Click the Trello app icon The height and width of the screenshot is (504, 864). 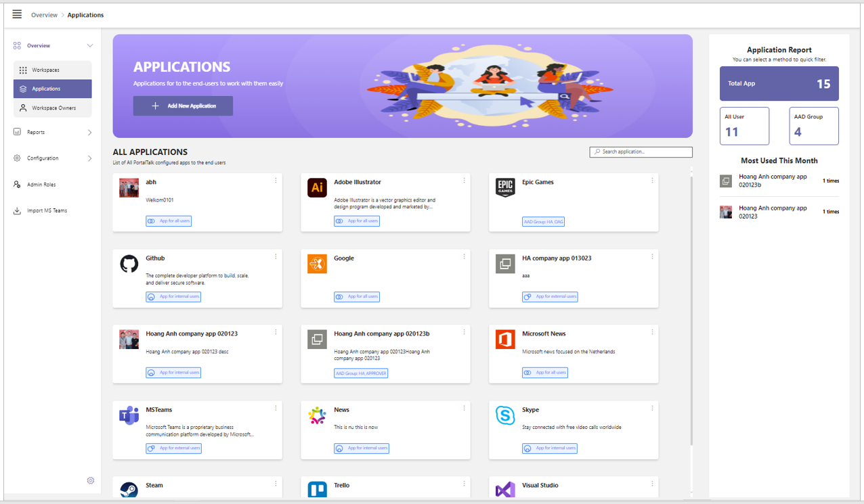[x=317, y=489]
